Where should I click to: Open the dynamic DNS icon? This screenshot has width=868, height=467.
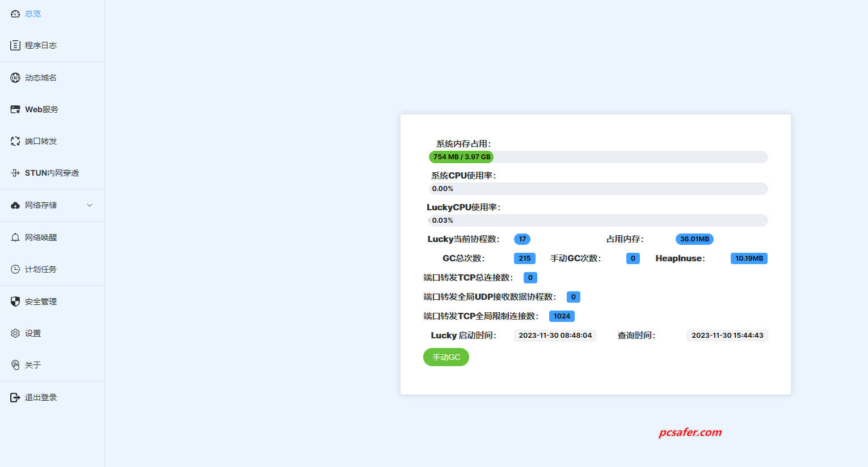pyautogui.click(x=15, y=78)
